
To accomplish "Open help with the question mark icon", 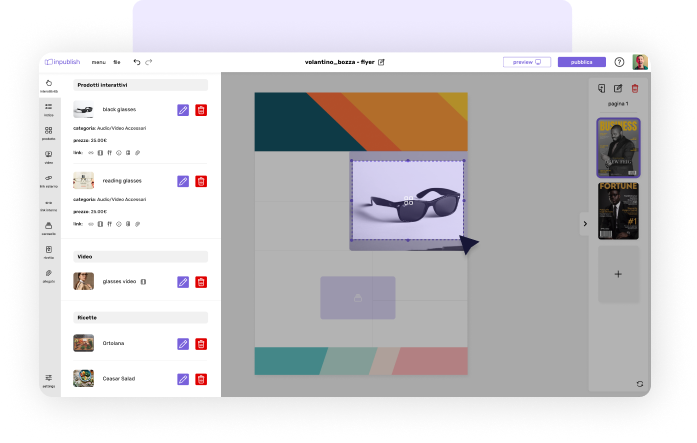I will coord(619,62).
